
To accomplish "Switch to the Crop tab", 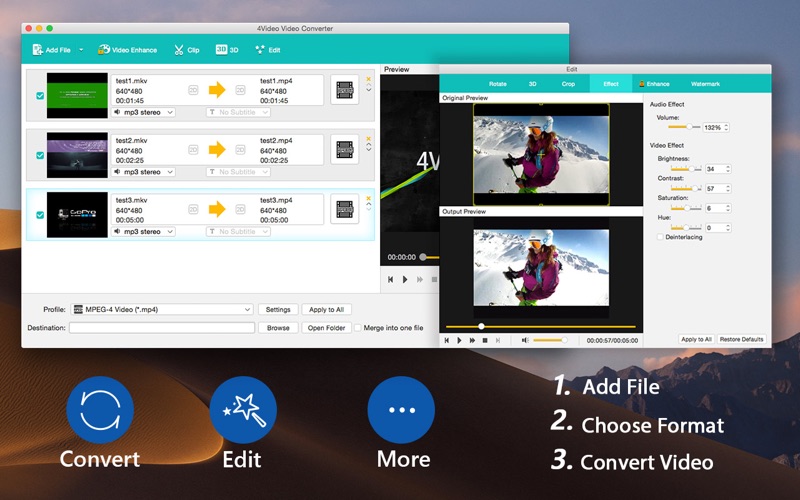I will [568, 84].
